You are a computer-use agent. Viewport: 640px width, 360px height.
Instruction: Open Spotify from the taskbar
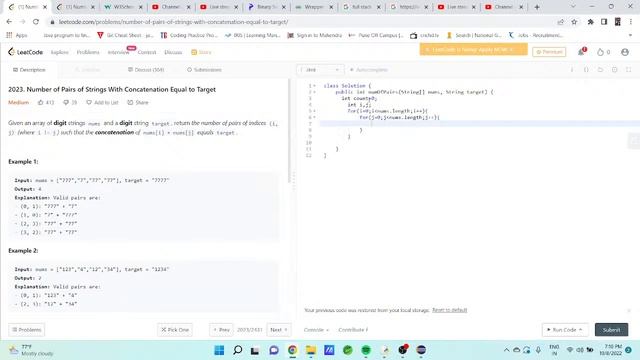point(366,350)
